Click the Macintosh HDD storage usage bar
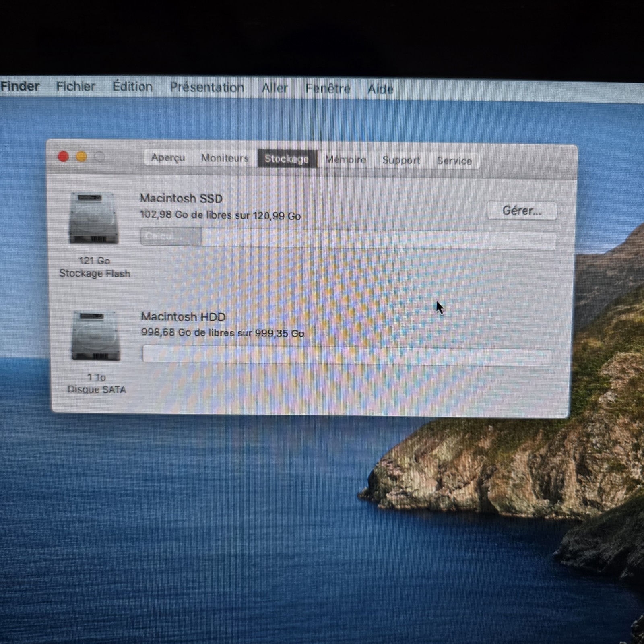Viewport: 644px width, 644px height. click(x=347, y=355)
